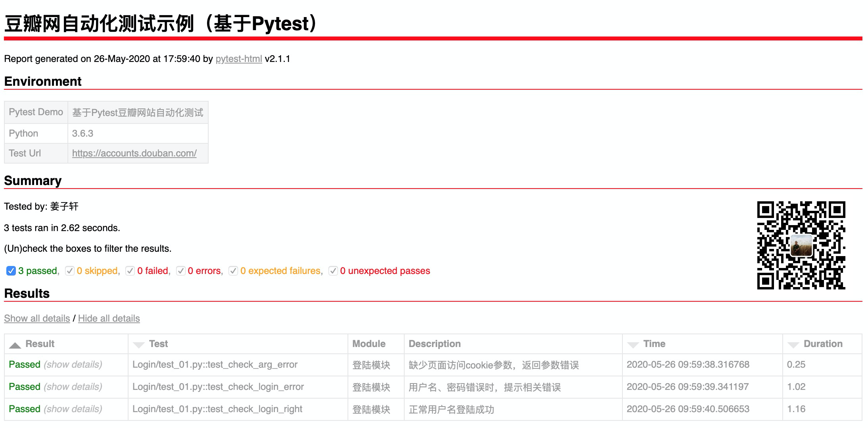This screenshot has width=868, height=428.
Task: Toggle the 0 expected failures checkbox
Action: 233,271
